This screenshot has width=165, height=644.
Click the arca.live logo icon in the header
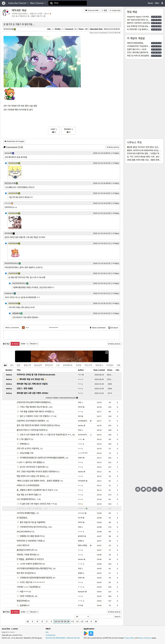tap(3, 3)
